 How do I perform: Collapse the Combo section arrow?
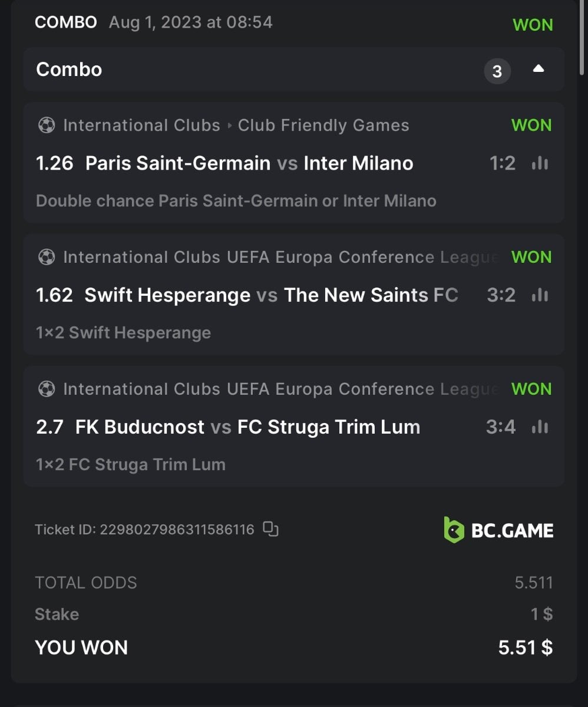538,70
